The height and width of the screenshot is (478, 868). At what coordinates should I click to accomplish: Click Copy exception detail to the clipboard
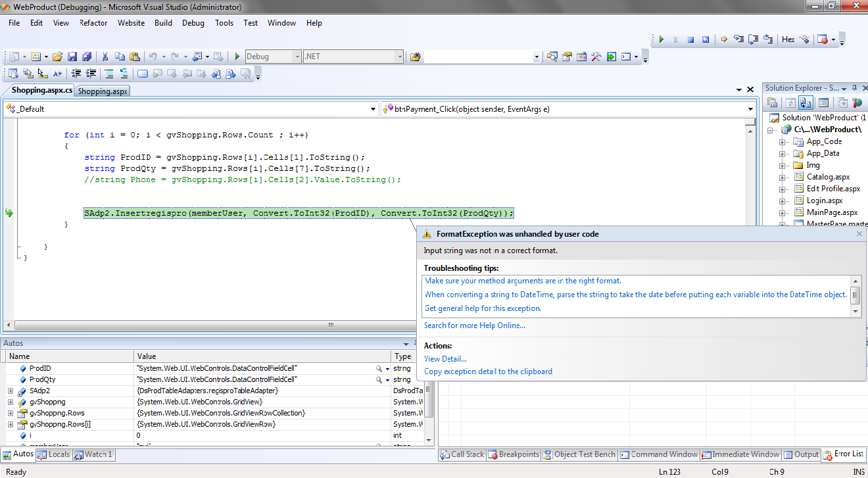488,371
